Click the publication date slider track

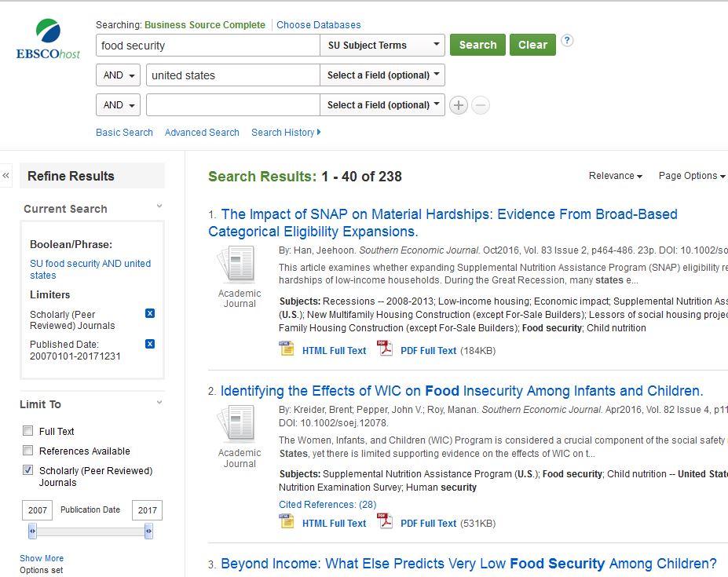pos(90,531)
